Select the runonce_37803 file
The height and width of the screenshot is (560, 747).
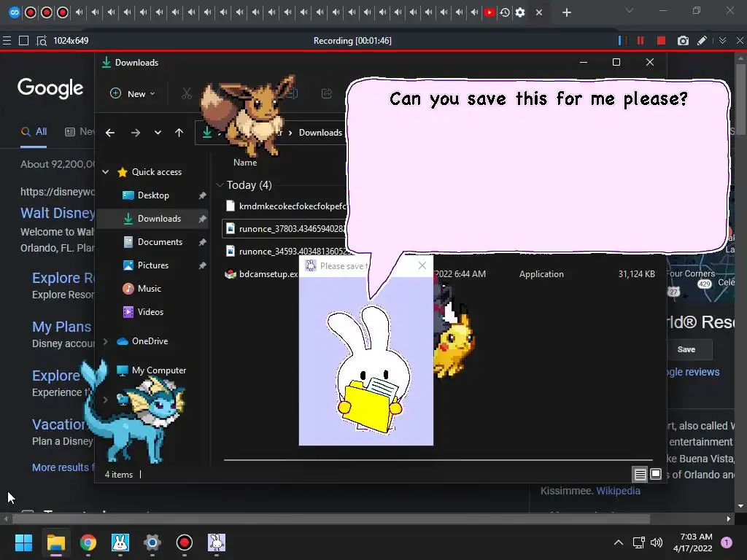(286, 229)
